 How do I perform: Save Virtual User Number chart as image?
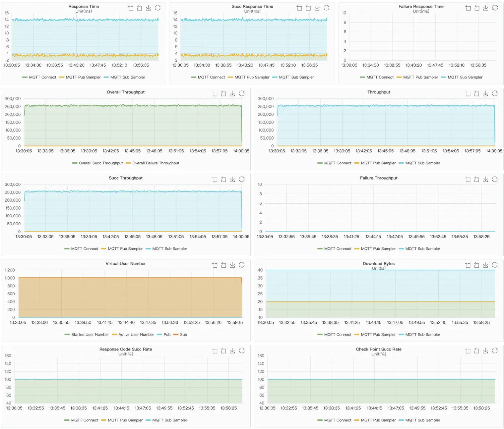(232, 265)
